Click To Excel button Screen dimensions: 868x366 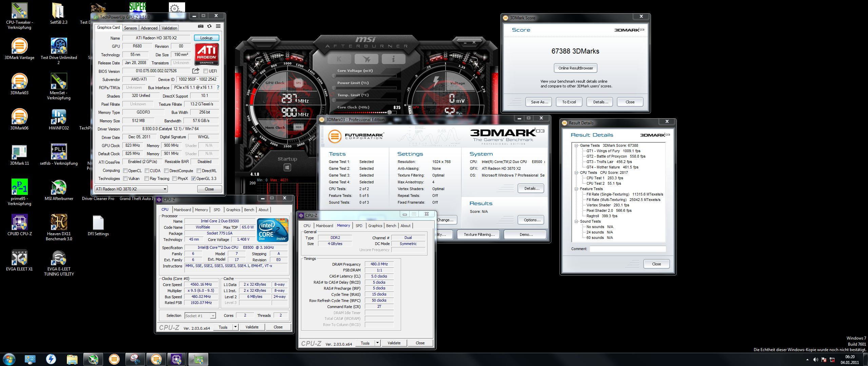pyautogui.click(x=569, y=102)
